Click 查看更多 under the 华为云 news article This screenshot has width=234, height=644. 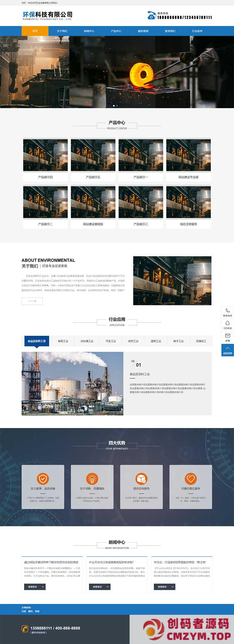pyautogui.click(x=165, y=586)
